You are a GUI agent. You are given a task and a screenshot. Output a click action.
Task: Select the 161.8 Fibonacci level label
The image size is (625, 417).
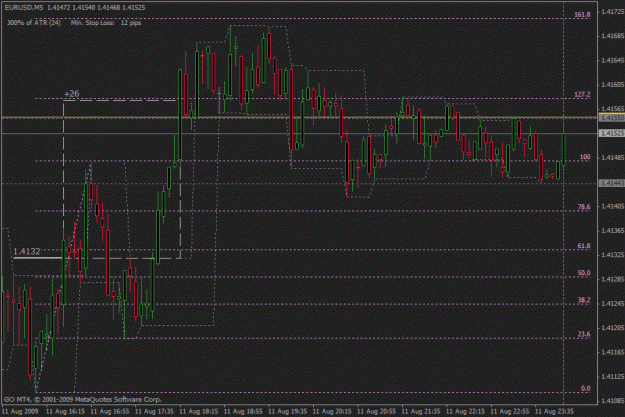(x=582, y=15)
